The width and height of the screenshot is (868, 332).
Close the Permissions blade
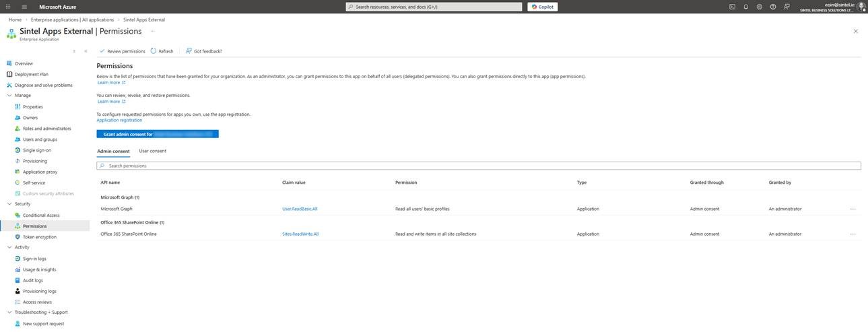coord(856,31)
